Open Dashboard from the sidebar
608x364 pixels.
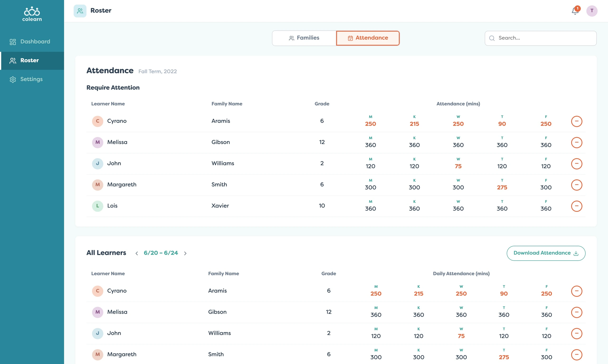coord(32,42)
